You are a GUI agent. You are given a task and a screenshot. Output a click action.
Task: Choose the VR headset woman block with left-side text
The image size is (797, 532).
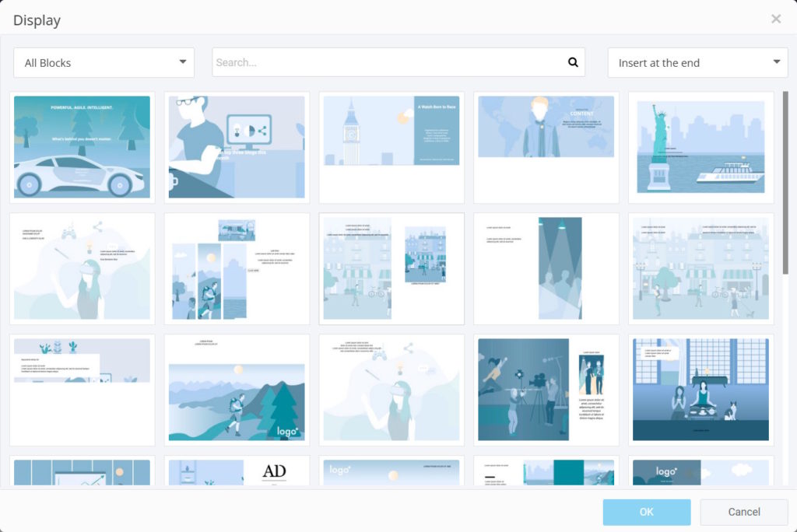83,269
